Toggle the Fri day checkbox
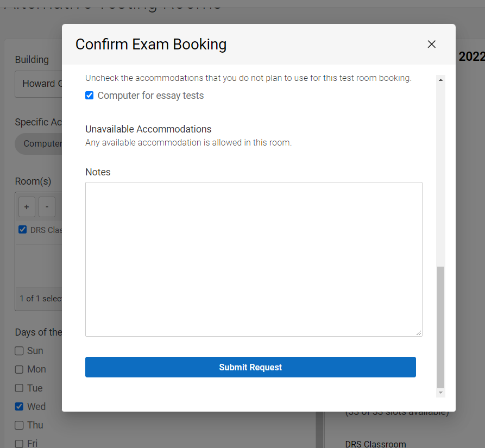485x448 pixels. click(19, 443)
